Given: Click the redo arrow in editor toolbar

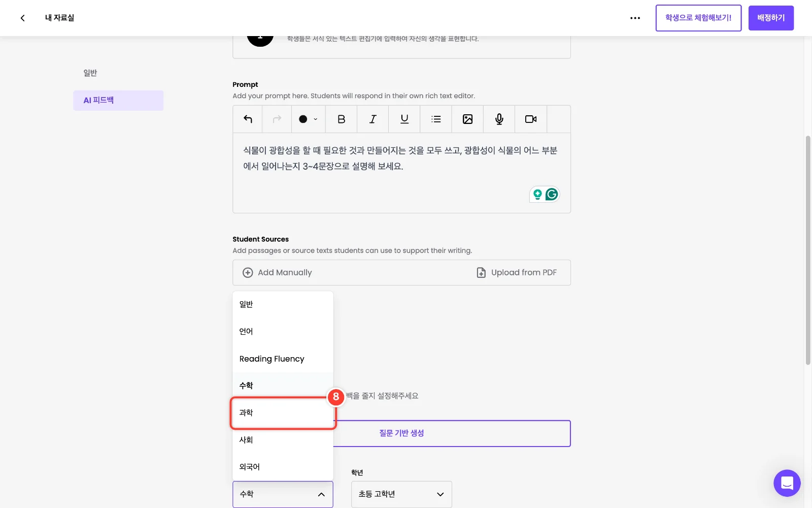Looking at the screenshot, I should pos(277,119).
